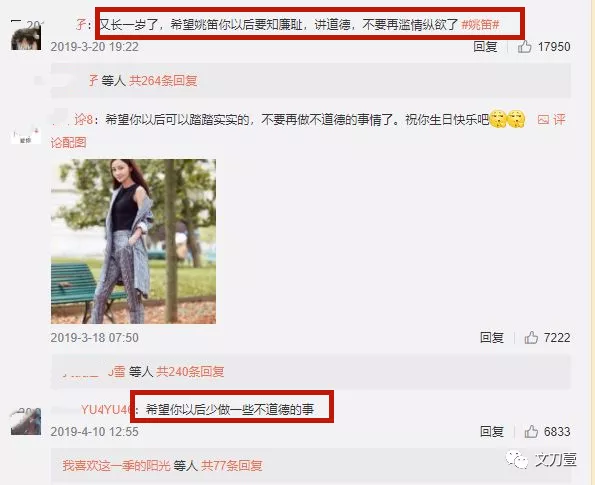Open the 评论配图 image icon
The height and width of the screenshot is (485, 595).
coord(543,120)
